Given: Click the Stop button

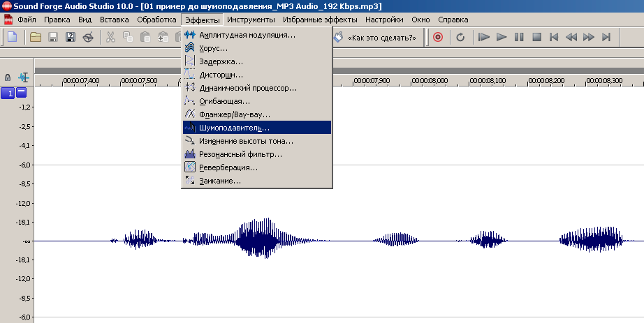Looking at the screenshot, I should pyautogui.click(x=536, y=37).
